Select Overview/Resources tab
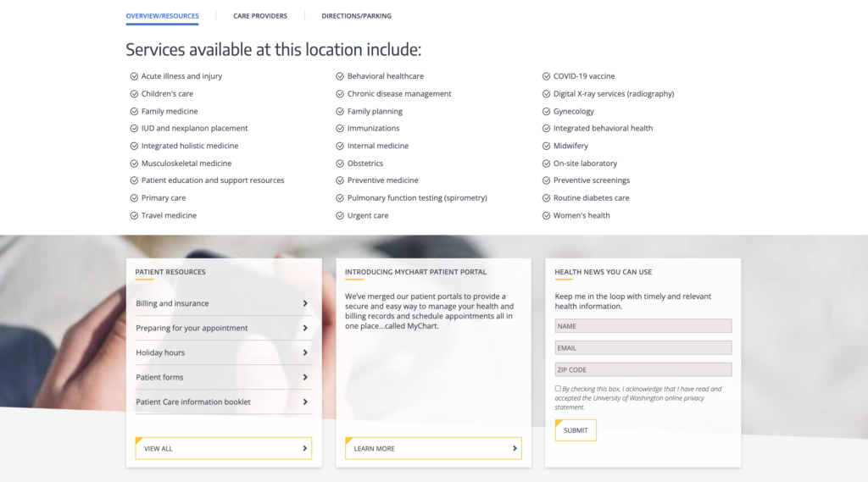 [x=162, y=16]
